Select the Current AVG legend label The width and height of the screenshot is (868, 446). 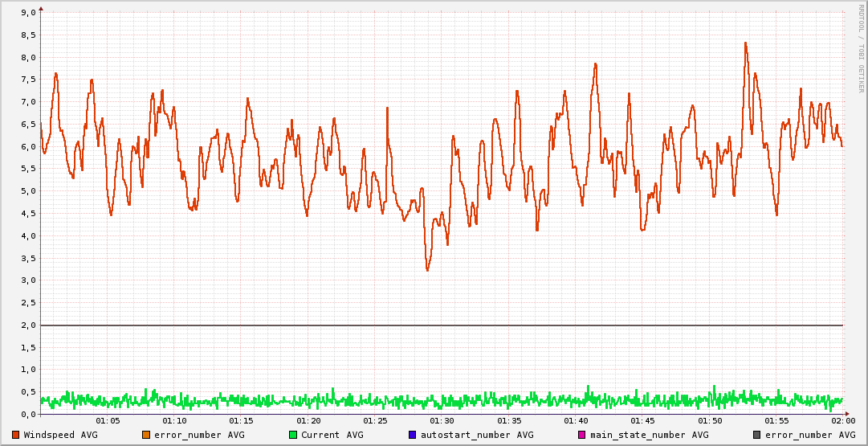click(x=332, y=435)
